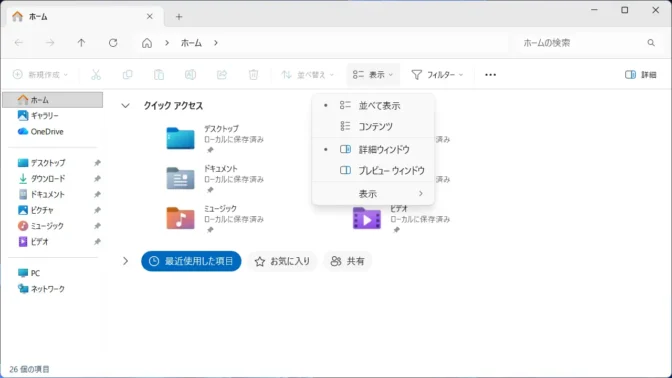Go back with the left arrow

point(19,43)
